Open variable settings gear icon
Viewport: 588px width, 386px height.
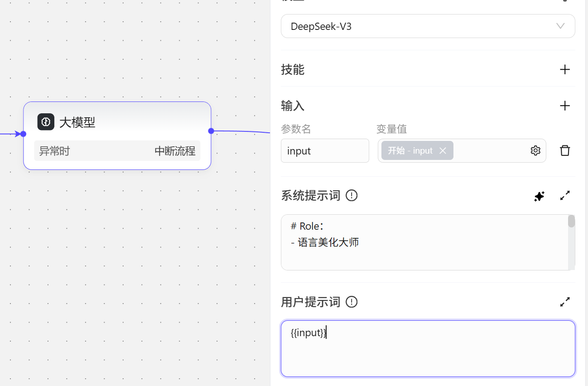pyautogui.click(x=535, y=150)
